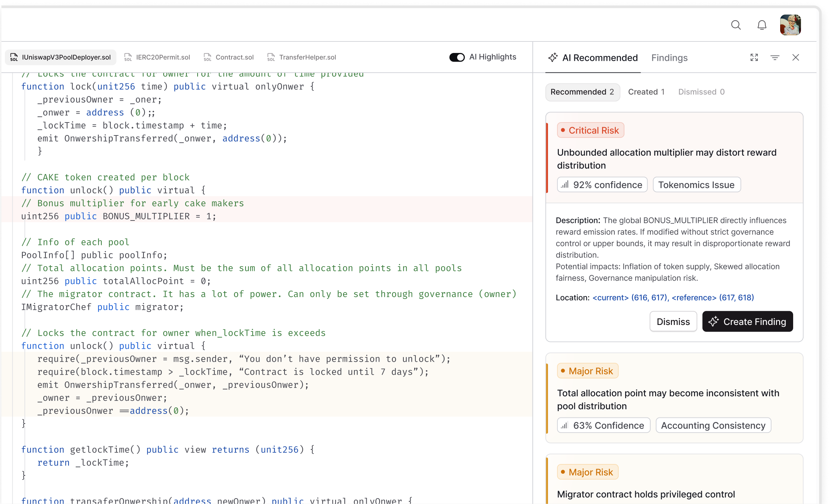Viewport: 831px width, 504px height.
Task: Click the '_lockTime = block.timestamp + time' line
Action: tap(132, 125)
